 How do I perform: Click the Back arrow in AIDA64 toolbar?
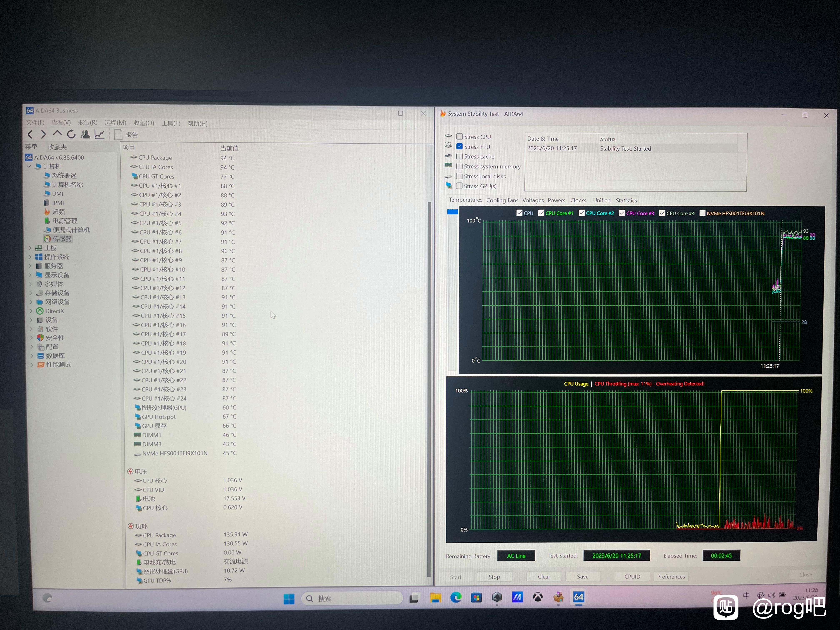30,134
